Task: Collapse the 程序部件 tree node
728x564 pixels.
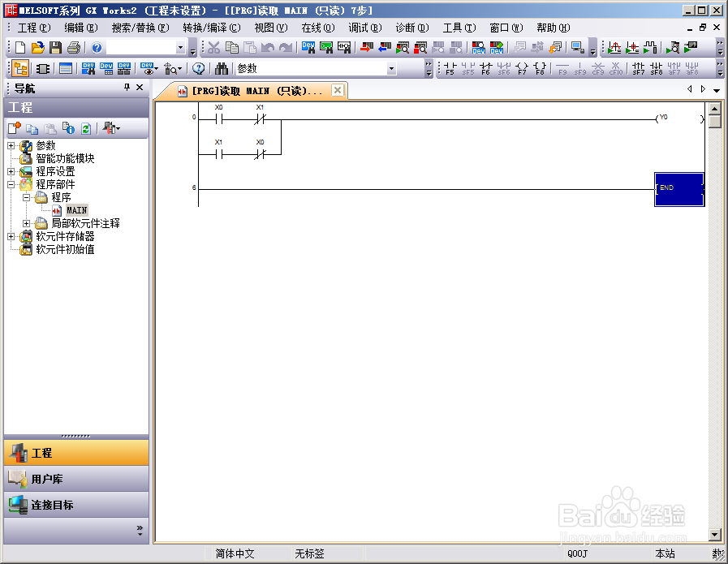Action: coord(11,185)
